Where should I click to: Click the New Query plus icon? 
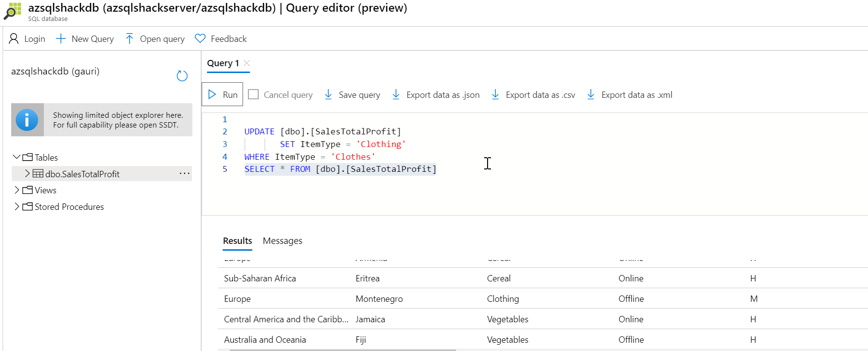tap(61, 38)
